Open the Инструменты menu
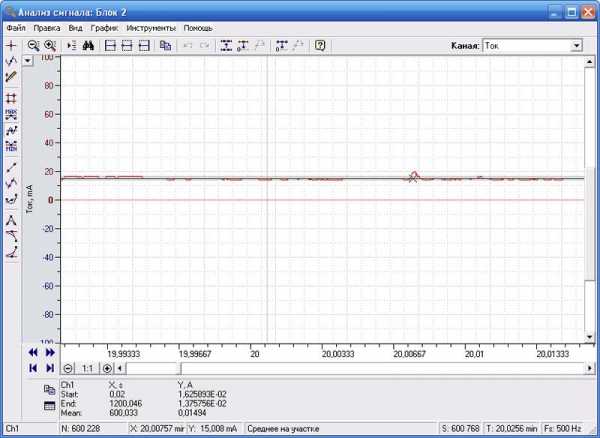This screenshot has height=438, width=600. point(150,28)
